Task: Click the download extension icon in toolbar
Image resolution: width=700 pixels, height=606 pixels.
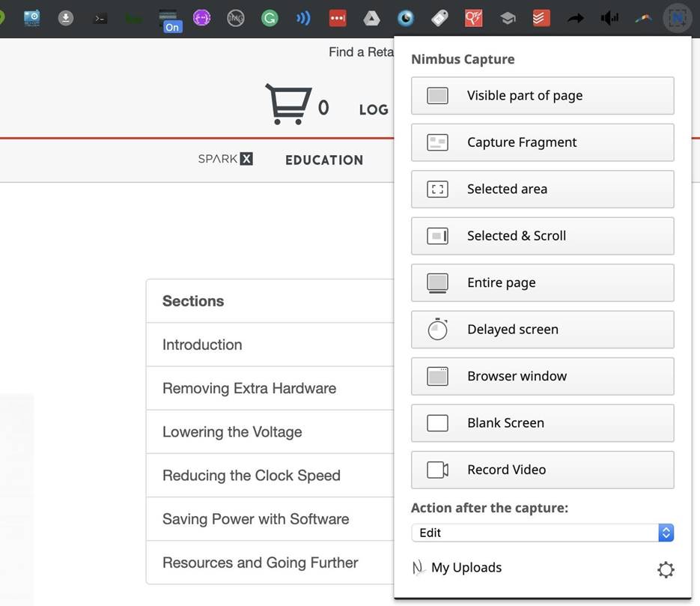Action: 66,18
